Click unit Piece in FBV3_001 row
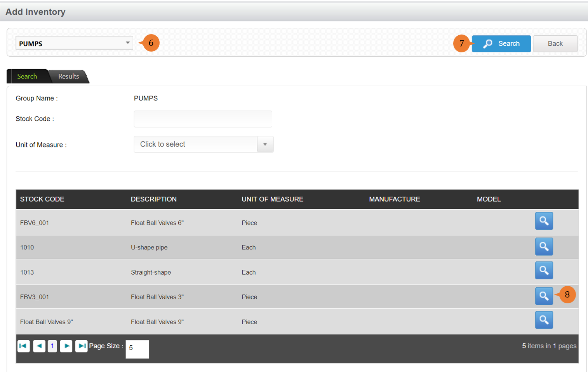Screen dimensions: 588x372 (x=249, y=297)
